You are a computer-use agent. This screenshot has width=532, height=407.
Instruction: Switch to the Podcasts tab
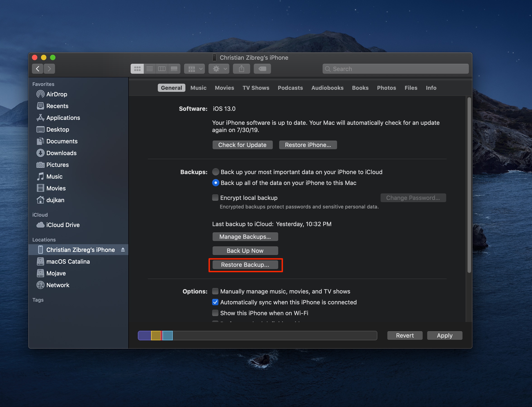290,88
